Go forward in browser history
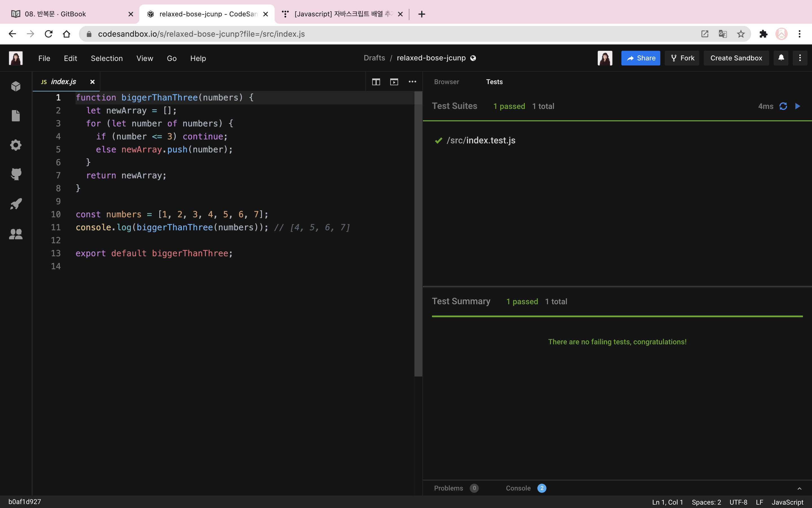812x508 pixels. pos(30,34)
